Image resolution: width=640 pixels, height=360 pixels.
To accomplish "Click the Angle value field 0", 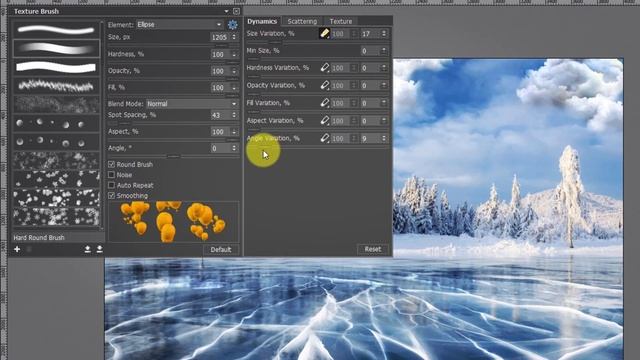I will pyautogui.click(x=220, y=148).
